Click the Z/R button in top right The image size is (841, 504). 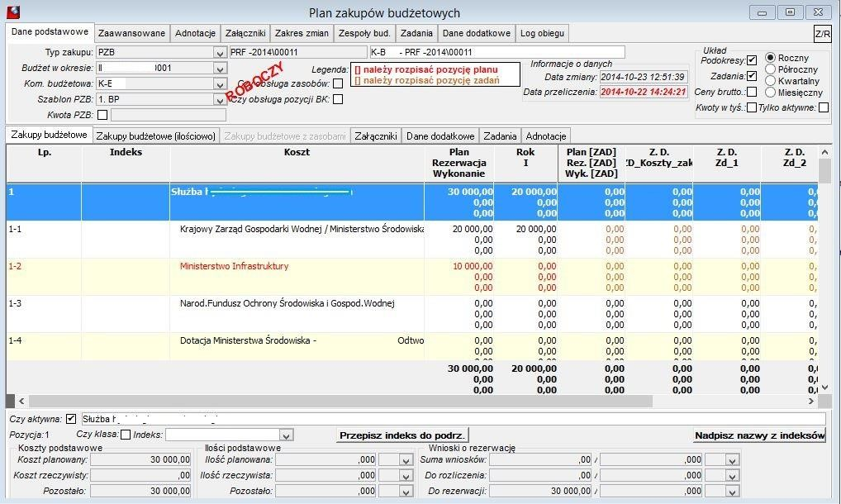click(x=822, y=35)
